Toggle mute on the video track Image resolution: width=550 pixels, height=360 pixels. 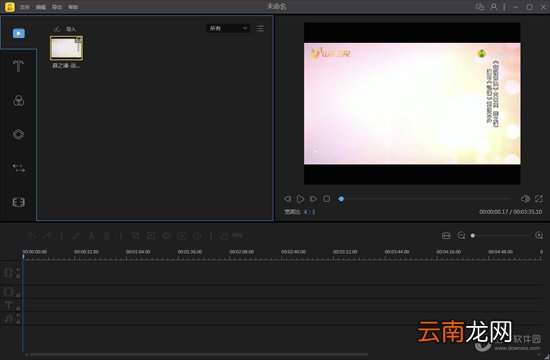pyautogui.click(x=18, y=269)
